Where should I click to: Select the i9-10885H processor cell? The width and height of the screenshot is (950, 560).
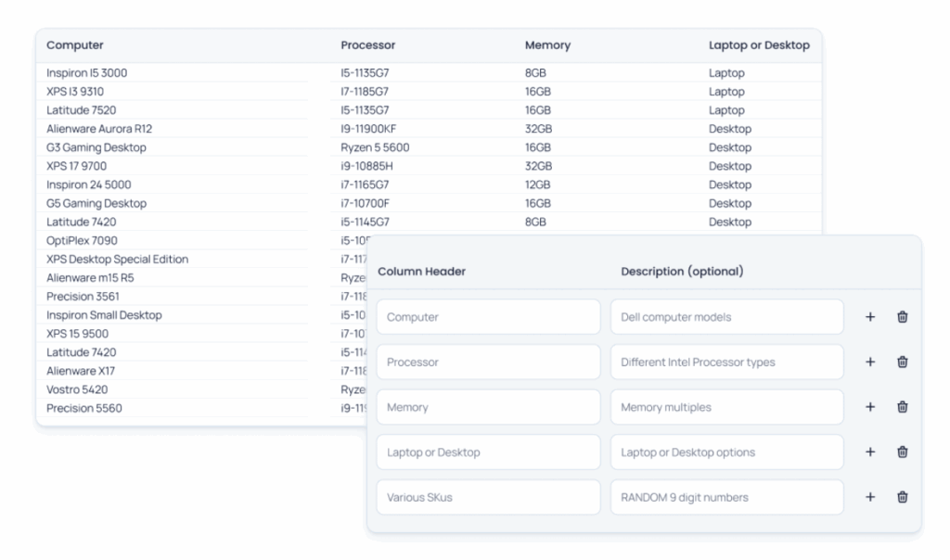[366, 166]
